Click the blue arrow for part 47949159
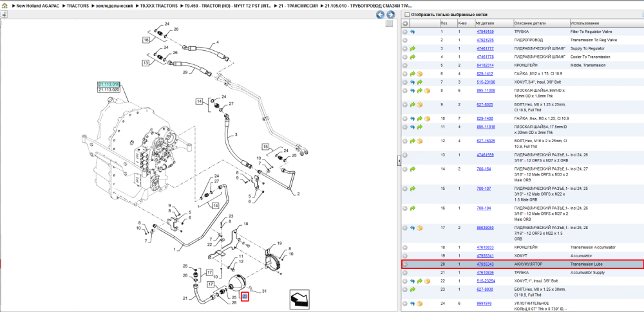The width and height of the screenshot is (644, 312). click(412, 32)
